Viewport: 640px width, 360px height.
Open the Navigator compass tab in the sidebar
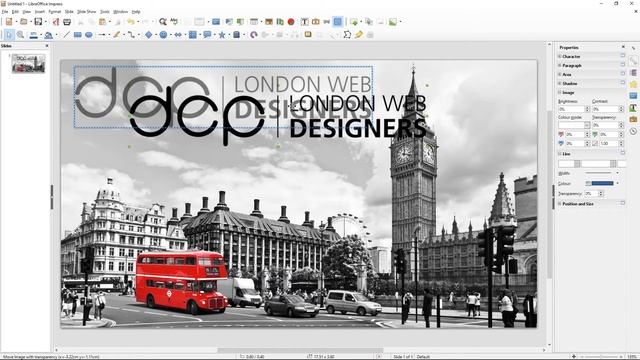[x=633, y=131]
